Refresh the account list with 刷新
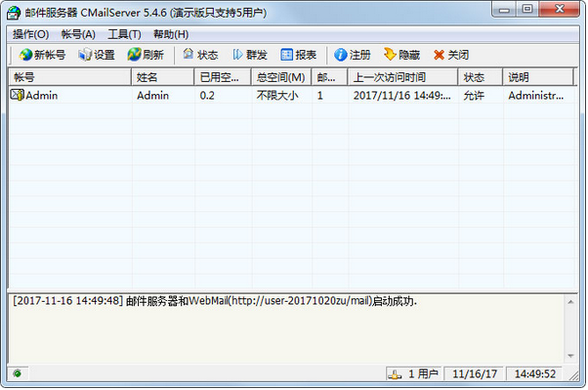 pyautogui.click(x=146, y=55)
